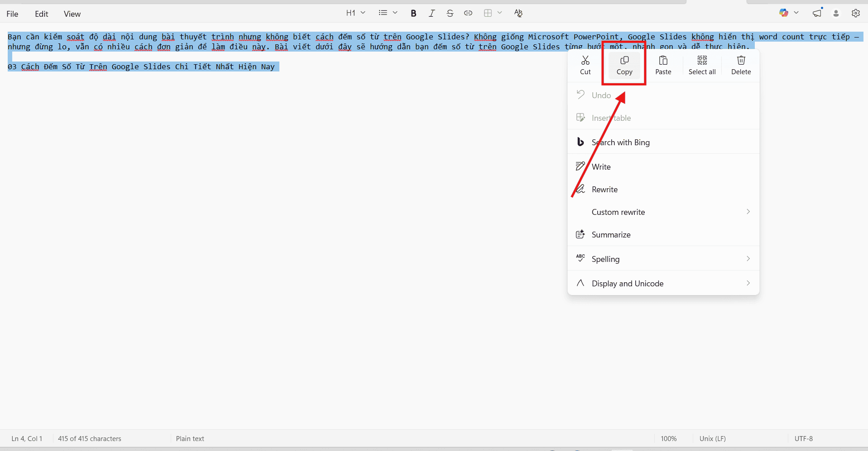The width and height of the screenshot is (868, 451).
Task: Open the settings gear
Action: point(855,13)
